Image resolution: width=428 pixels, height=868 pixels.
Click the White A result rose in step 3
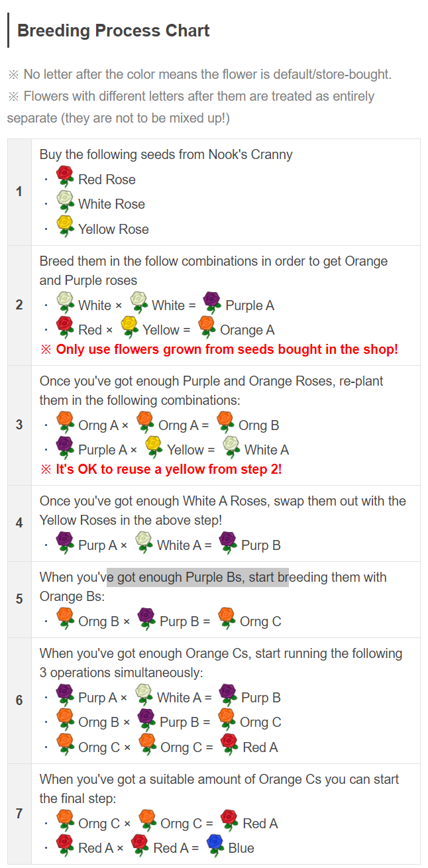pos(231,447)
